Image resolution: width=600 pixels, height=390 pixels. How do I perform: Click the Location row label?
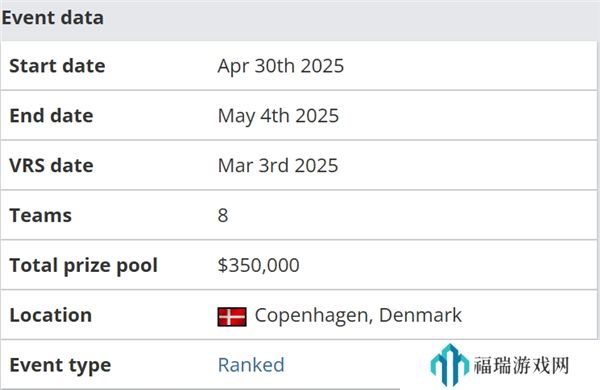tap(51, 315)
